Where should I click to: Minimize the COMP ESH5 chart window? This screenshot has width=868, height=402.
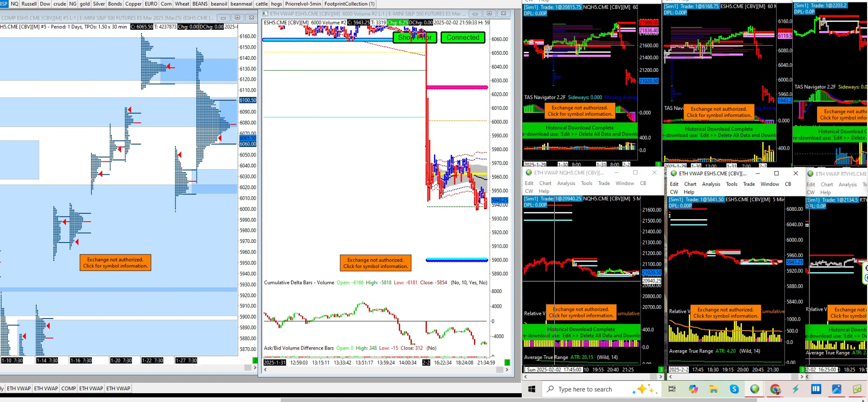(223, 18)
